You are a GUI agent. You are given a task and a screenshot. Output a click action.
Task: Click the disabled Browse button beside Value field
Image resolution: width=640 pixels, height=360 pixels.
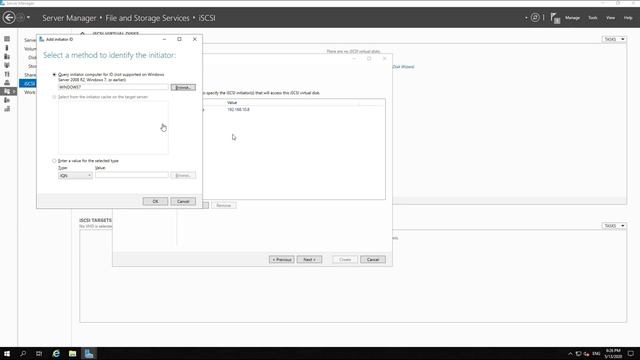click(x=183, y=176)
